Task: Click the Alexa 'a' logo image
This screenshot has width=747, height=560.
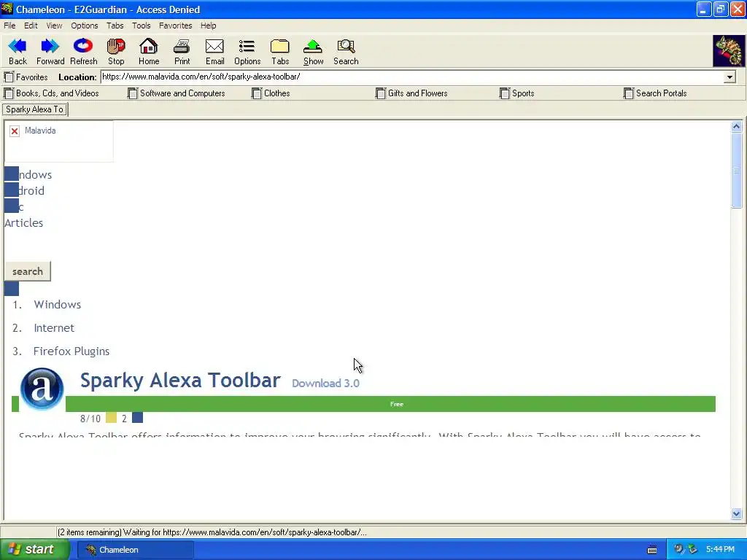Action: pyautogui.click(x=42, y=389)
